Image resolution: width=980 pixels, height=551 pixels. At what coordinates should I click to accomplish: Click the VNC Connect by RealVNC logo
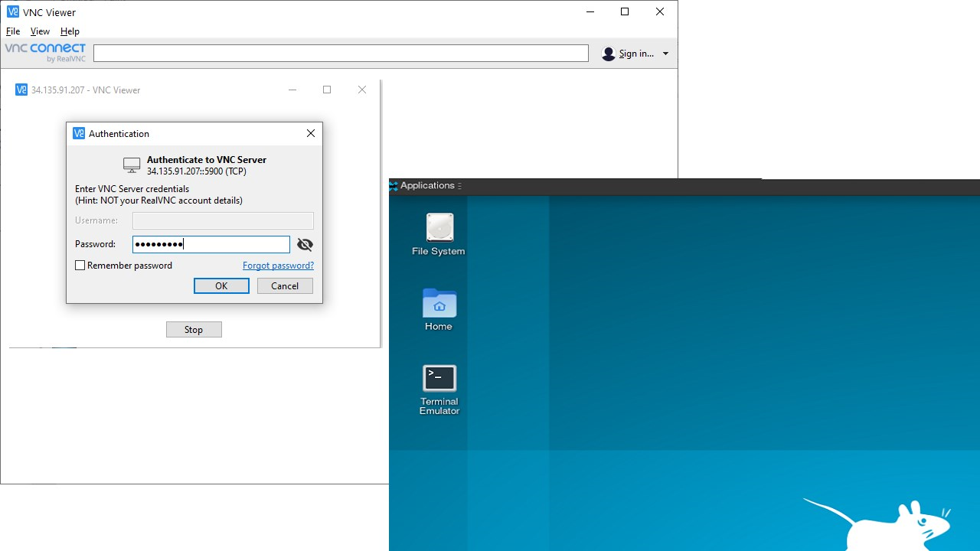point(45,53)
